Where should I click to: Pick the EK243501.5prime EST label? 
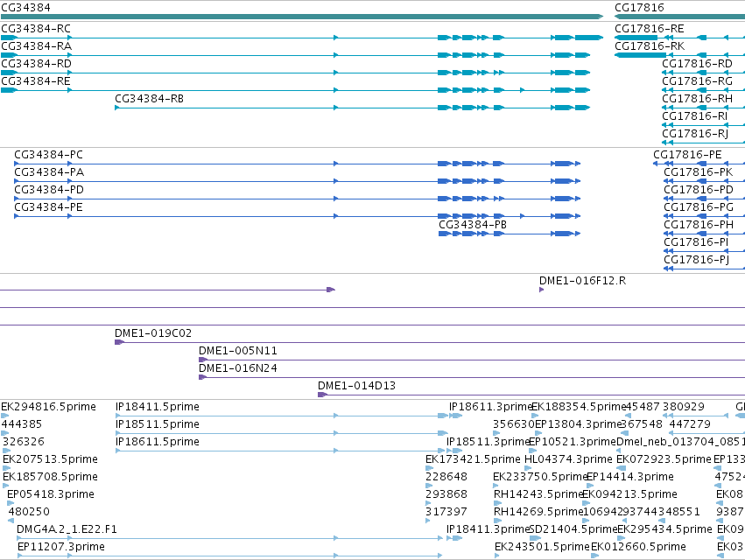click(542, 547)
